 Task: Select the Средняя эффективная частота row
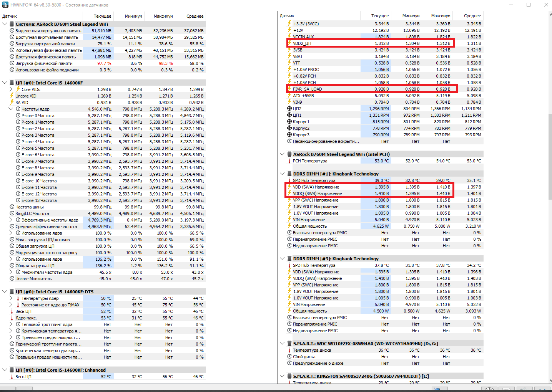(x=103, y=227)
